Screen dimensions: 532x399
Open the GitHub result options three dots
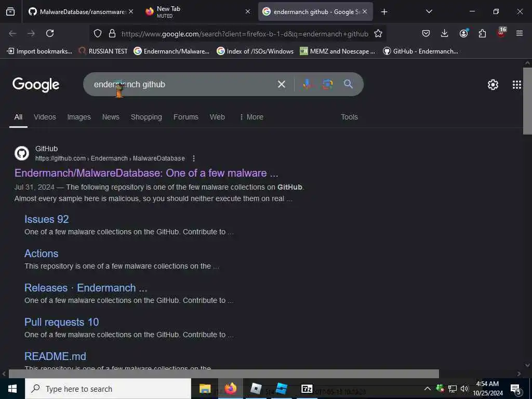(x=194, y=158)
